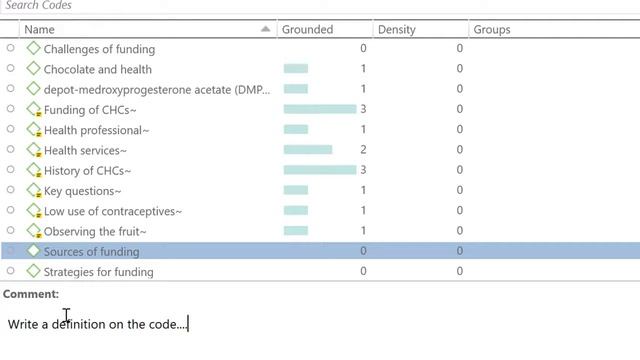Image resolution: width=640 pixels, height=360 pixels.
Task: Select the radio circle for Funding of CHCs
Action: [11, 109]
